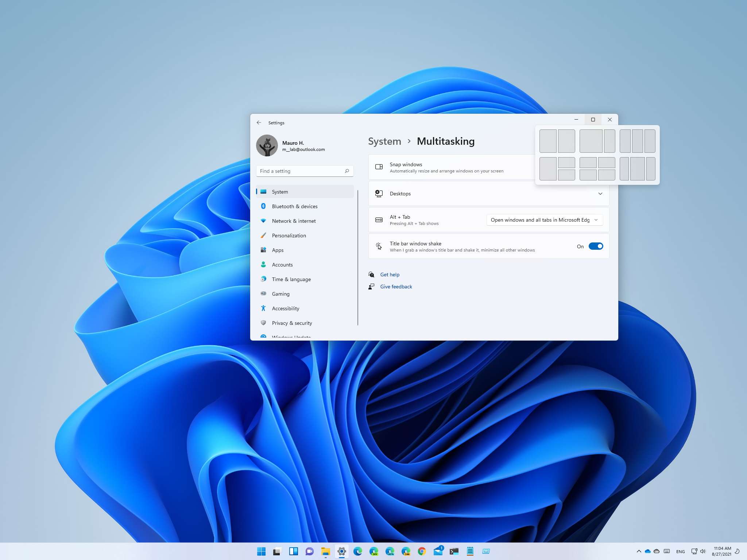Click the Accessibility sidebar icon

263,308
